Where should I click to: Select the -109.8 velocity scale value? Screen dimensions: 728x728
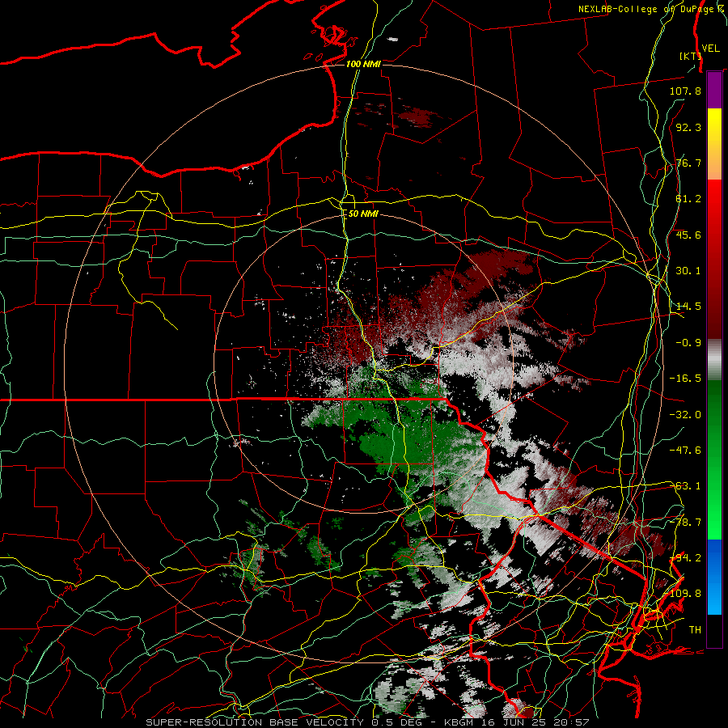[x=685, y=594]
